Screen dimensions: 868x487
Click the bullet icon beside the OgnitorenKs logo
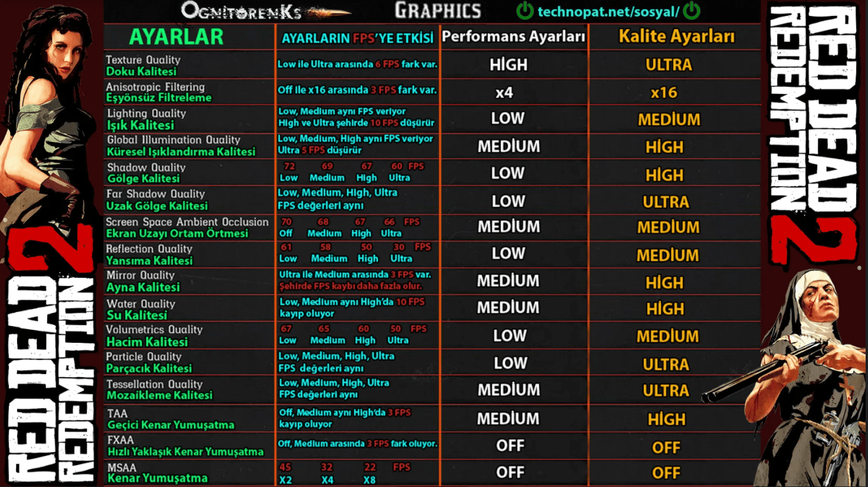pyautogui.click(x=329, y=12)
